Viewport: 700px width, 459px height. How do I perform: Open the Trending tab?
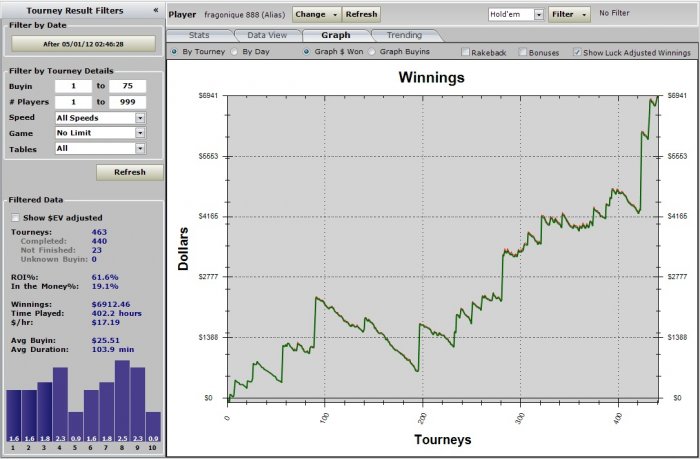click(x=404, y=35)
